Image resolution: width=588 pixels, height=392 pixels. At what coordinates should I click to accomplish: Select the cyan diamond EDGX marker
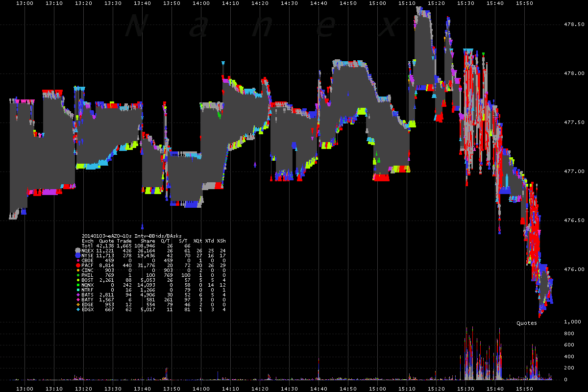click(78, 309)
